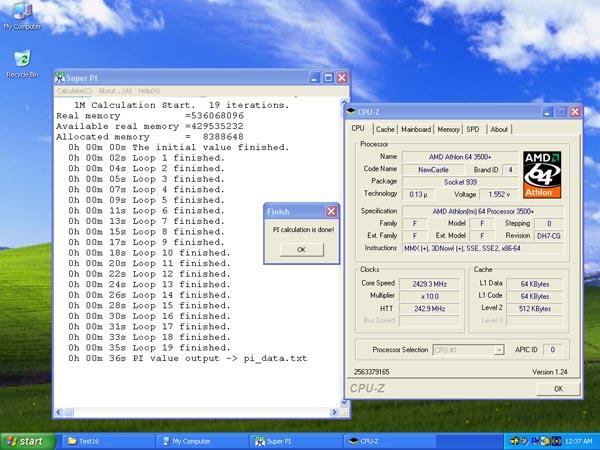This screenshot has height=450, width=600.
Task: Open the About menu in Super PI
Action: 114,91
